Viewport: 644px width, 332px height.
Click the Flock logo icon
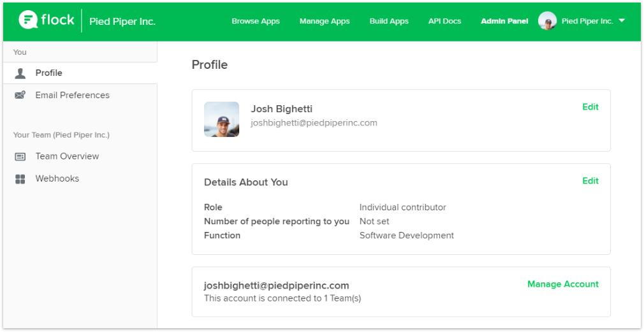[x=28, y=20]
